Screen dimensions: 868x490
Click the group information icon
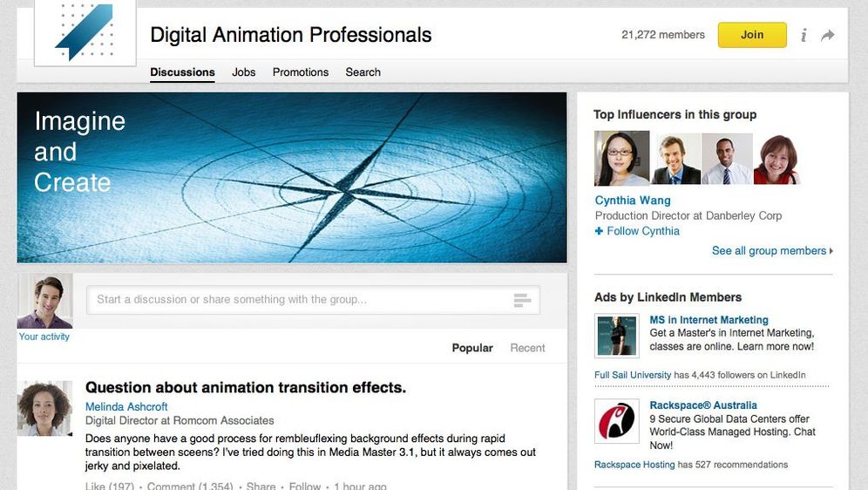(x=804, y=36)
